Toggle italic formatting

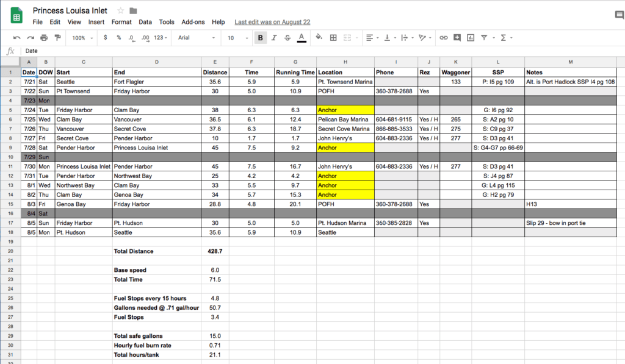pos(274,38)
